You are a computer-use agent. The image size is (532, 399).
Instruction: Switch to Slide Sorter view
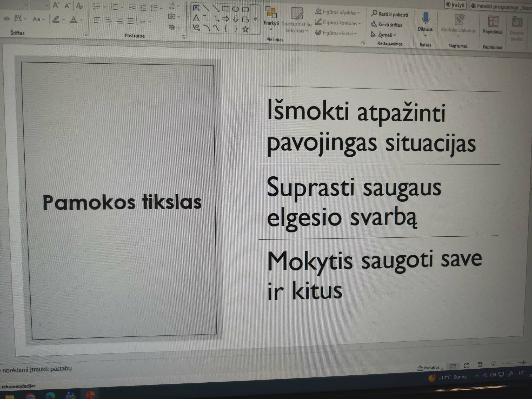pos(467,365)
